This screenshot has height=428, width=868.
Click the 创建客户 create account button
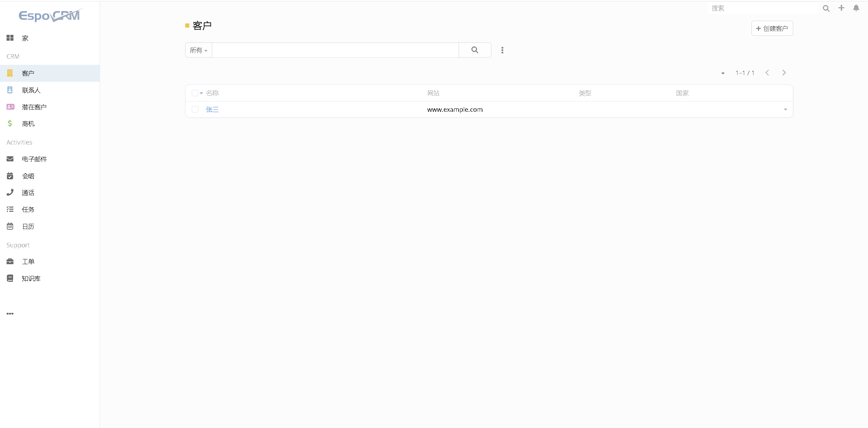point(772,28)
